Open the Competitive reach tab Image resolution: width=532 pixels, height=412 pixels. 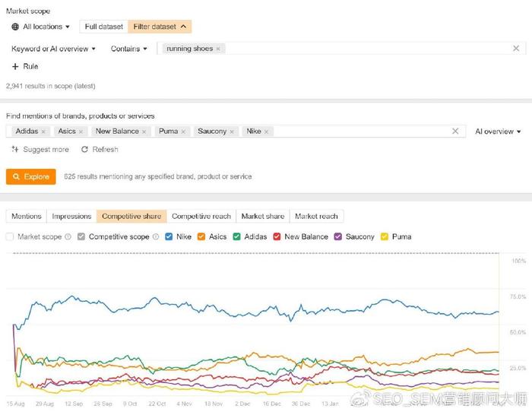coord(201,216)
